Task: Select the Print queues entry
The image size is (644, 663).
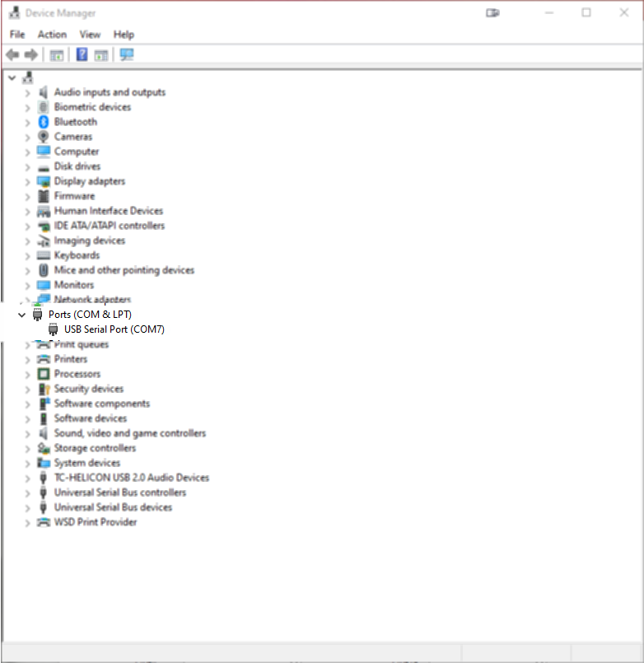Action: coord(82,344)
